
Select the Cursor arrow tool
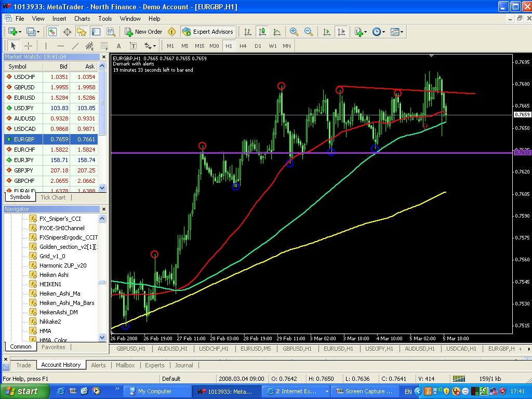coord(13,46)
